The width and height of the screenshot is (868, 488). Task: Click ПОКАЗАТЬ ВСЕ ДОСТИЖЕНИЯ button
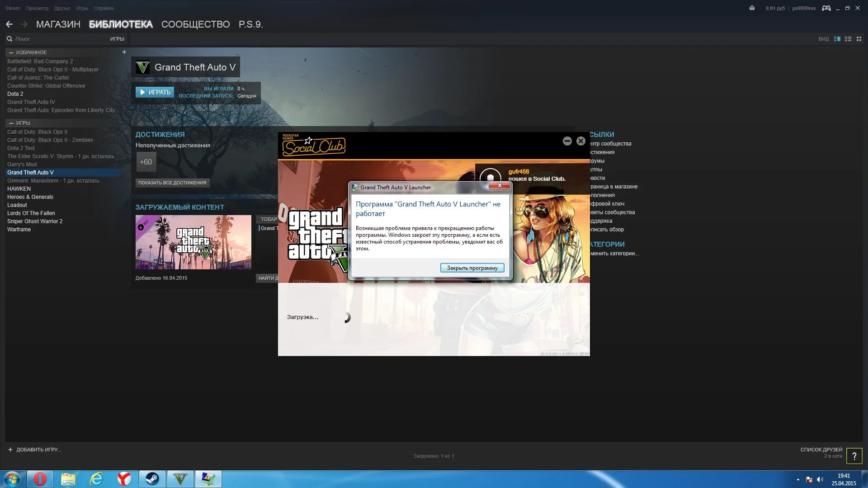[172, 183]
